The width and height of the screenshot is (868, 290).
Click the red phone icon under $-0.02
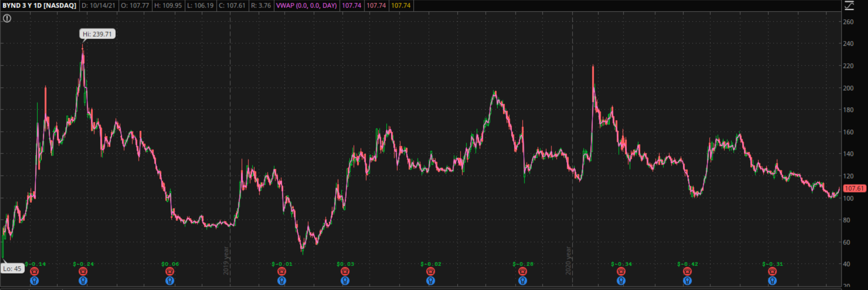[x=431, y=271]
